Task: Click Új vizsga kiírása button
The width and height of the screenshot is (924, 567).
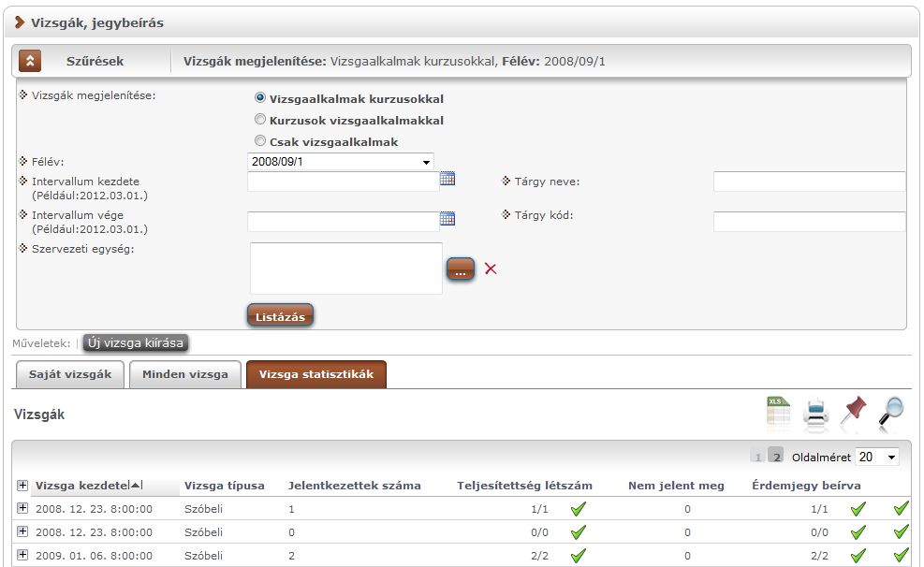Action: click(136, 342)
